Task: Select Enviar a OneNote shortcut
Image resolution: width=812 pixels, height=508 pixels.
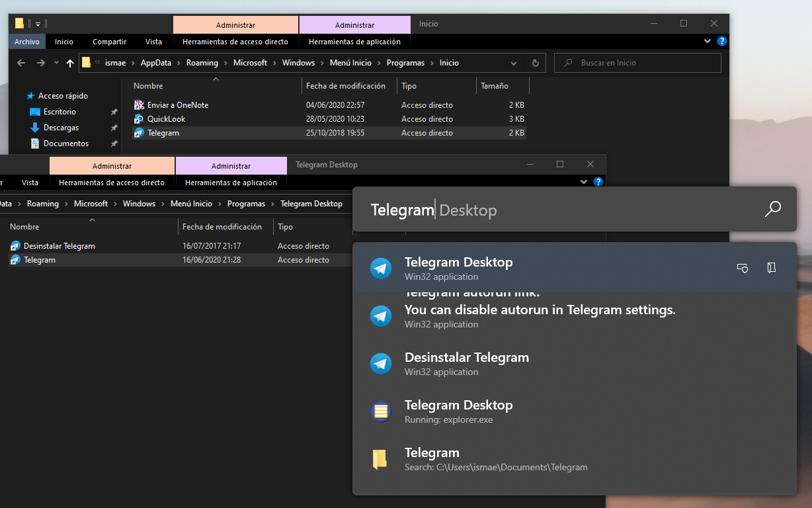Action: 178,105
